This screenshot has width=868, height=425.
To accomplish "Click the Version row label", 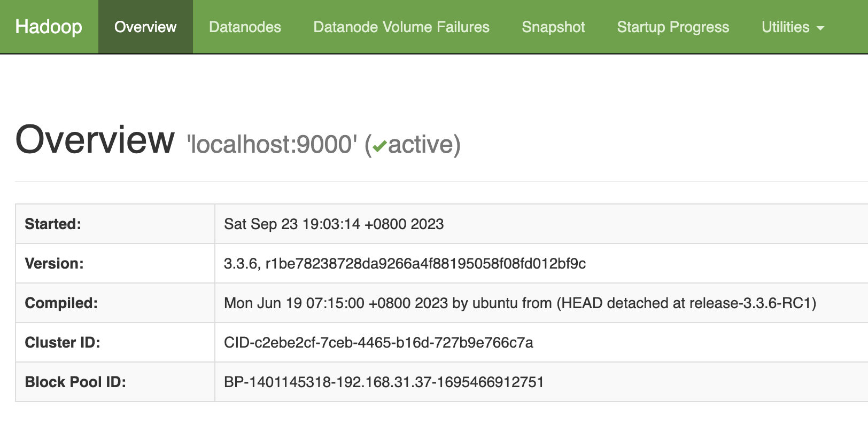I will pyautogui.click(x=54, y=263).
